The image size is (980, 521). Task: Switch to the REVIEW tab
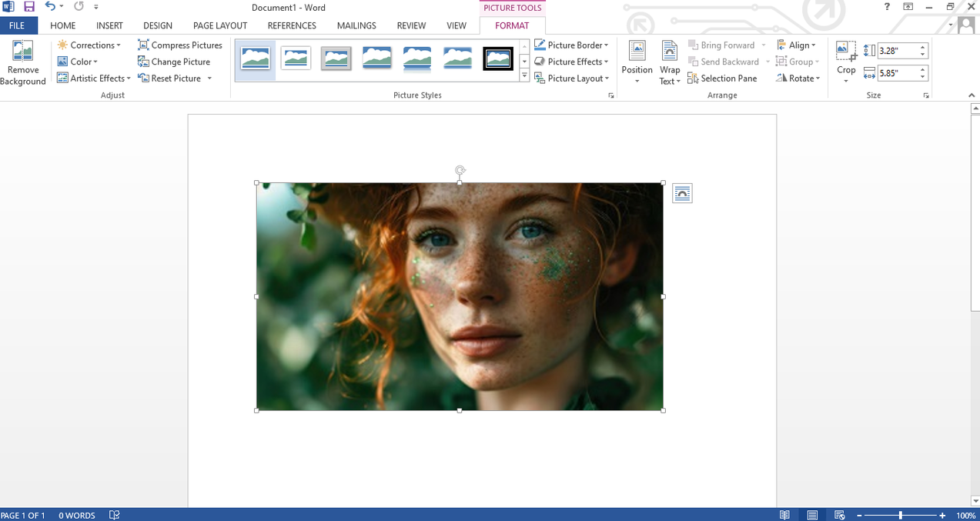click(x=411, y=25)
